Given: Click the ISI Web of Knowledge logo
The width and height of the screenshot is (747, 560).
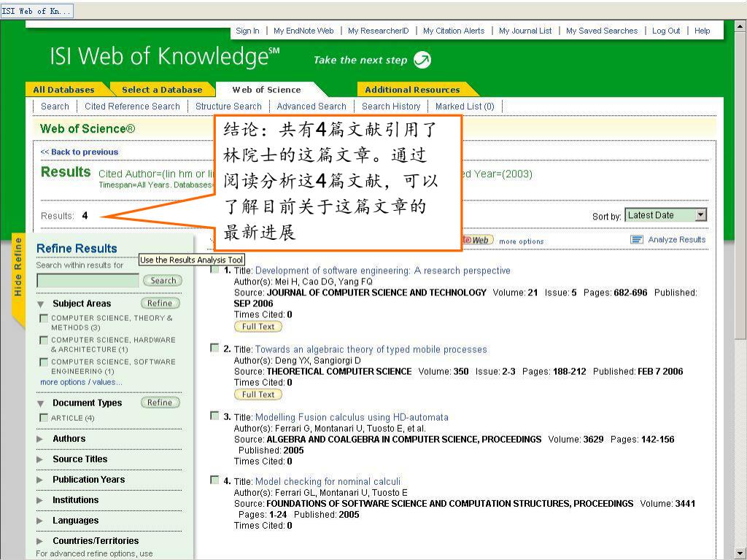Looking at the screenshot, I should [165, 56].
